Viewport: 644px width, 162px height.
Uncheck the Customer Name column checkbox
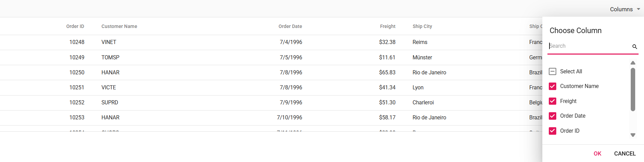click(x=553, y=86)
